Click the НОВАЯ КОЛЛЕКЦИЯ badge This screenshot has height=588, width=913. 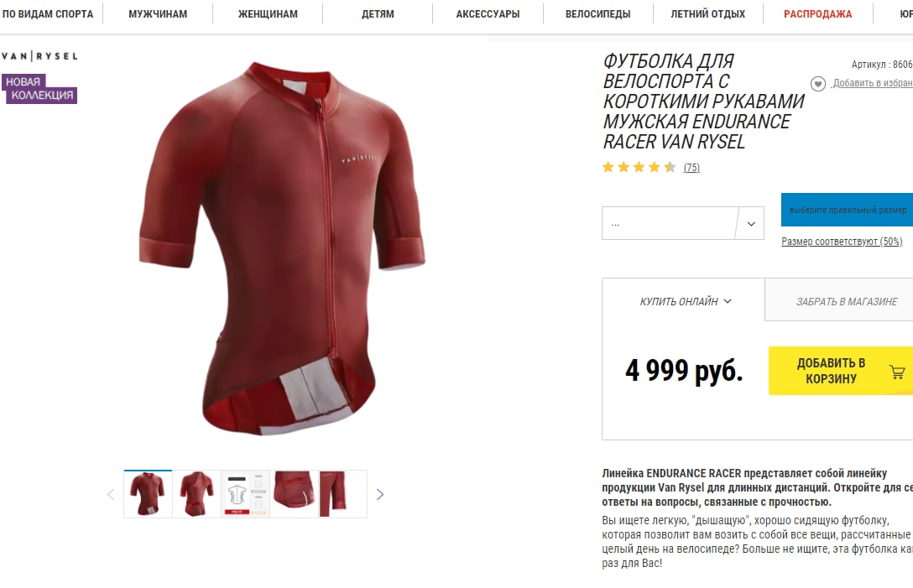coord(39,88)
